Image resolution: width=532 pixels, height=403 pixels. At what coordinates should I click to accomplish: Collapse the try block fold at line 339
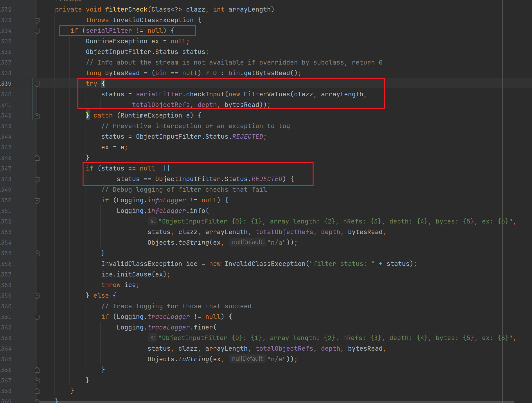tap(37, 84)
